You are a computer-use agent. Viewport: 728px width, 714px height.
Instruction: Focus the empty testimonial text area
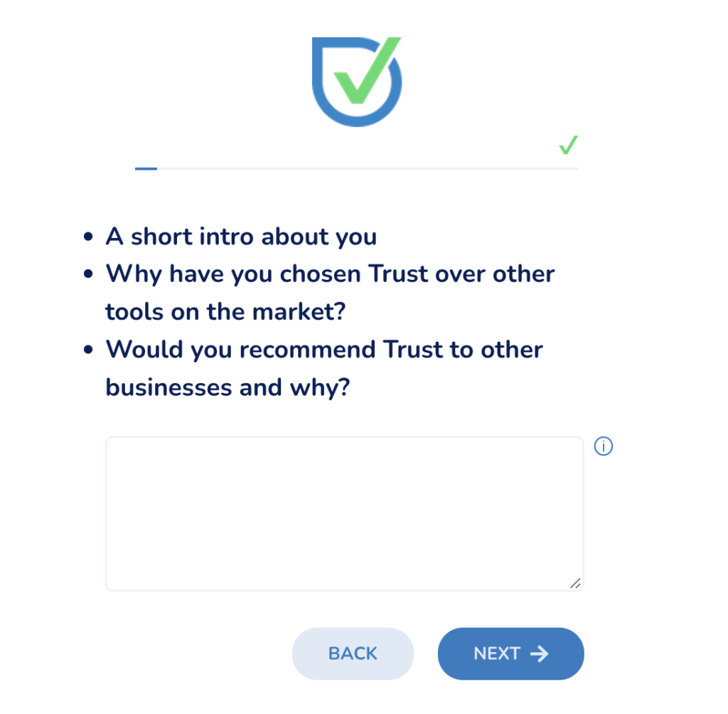[345, 514]
